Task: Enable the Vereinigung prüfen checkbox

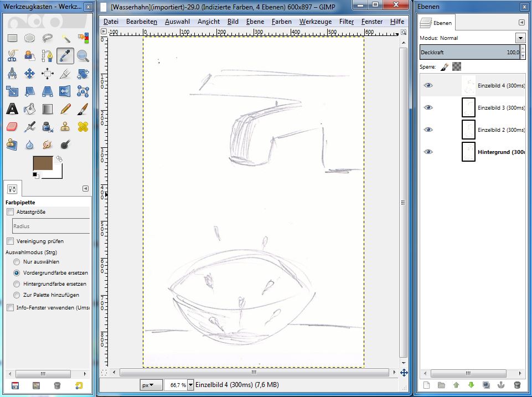Action: point(9,241)
